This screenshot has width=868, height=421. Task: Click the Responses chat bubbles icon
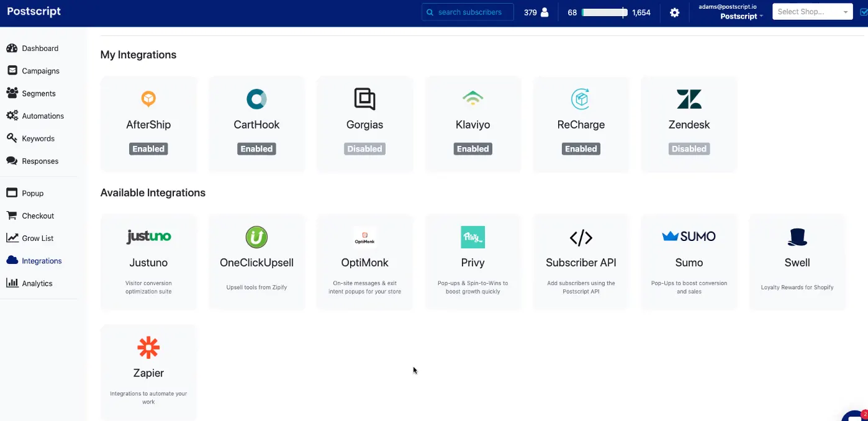tap(12, 161)
